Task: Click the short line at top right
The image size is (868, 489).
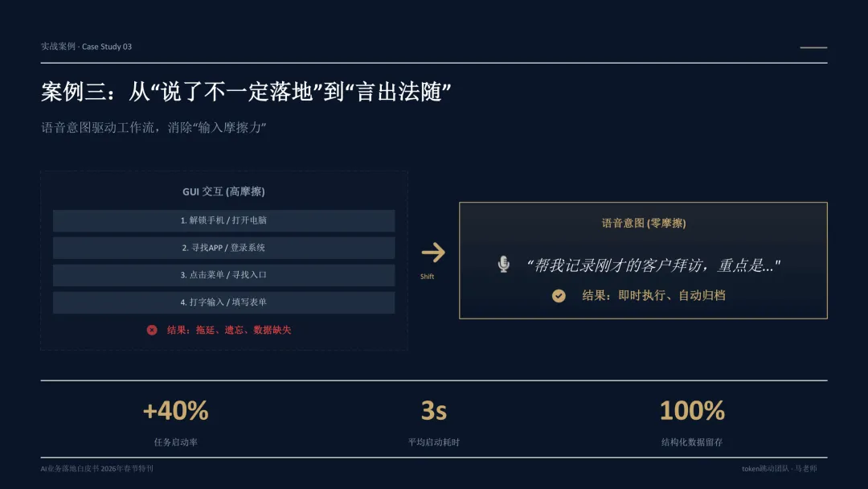Action: point(813,47)
